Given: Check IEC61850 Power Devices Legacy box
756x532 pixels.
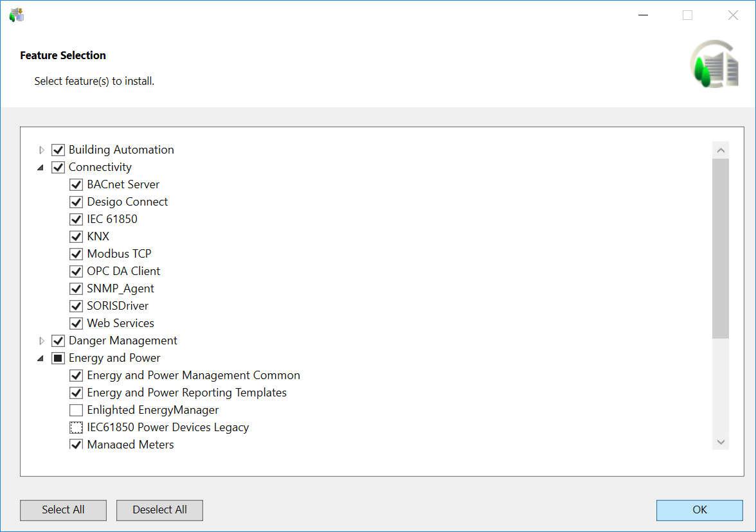Looking at the screenshot, I should pyautogui.click(x=76, y=427).
